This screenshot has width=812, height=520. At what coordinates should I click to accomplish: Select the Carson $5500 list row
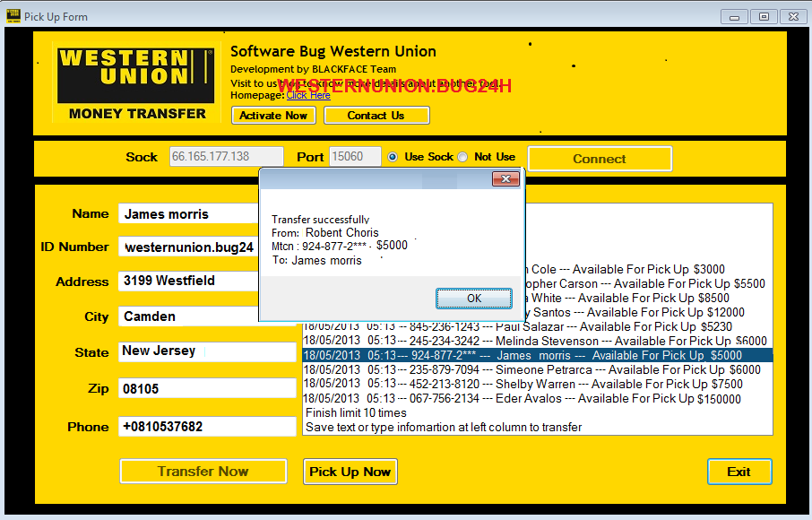point(649,284)
